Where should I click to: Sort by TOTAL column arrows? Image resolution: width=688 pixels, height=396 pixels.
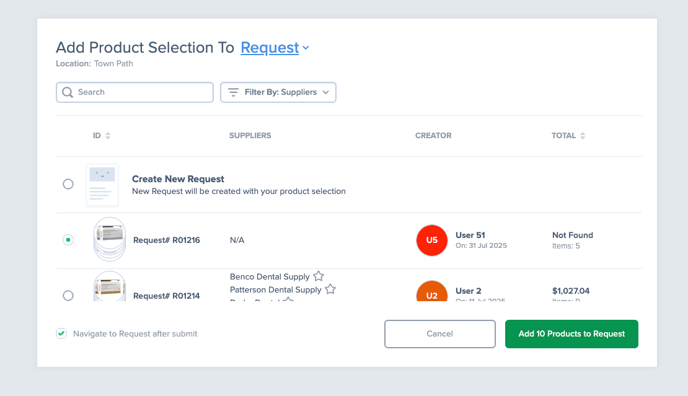(583, 136)
